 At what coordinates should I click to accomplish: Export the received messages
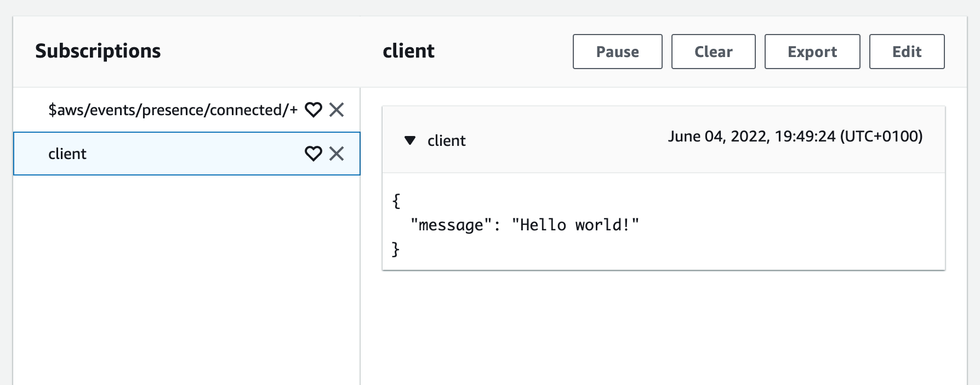point(812,52)
